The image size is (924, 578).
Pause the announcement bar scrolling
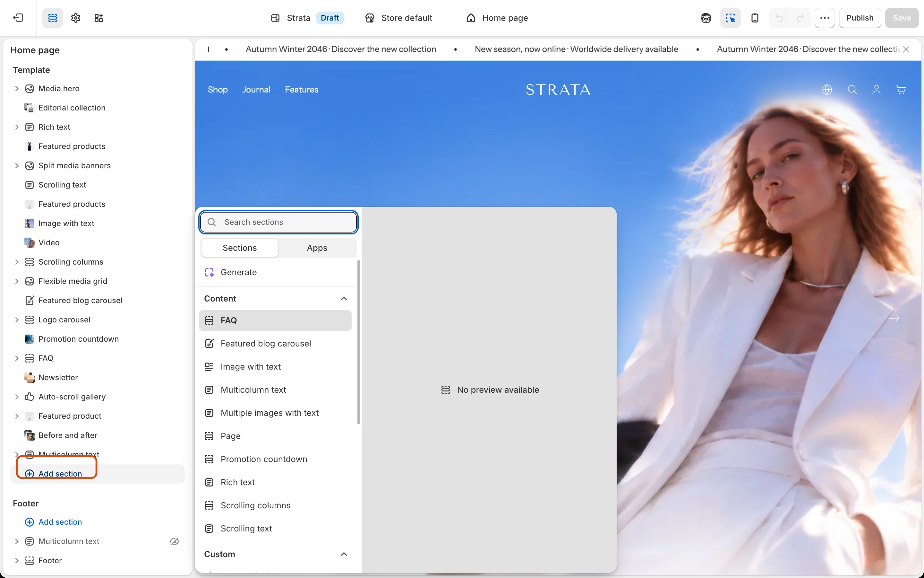[207, 49]
